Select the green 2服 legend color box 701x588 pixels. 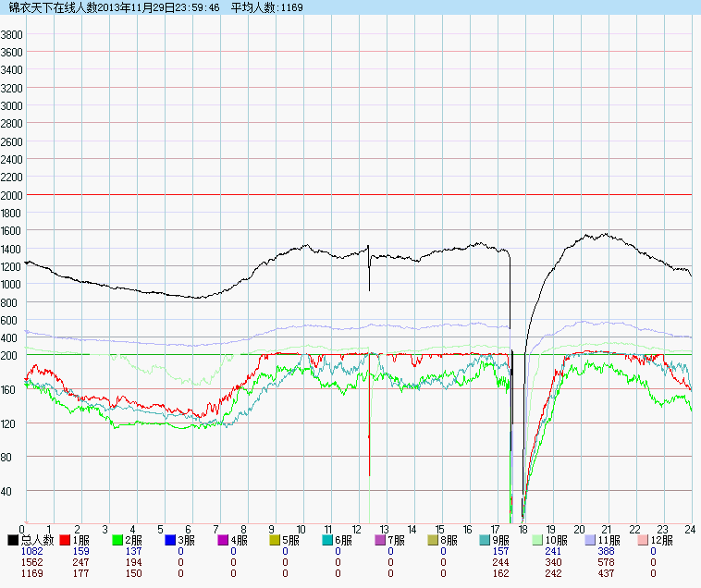coord(118,540)
